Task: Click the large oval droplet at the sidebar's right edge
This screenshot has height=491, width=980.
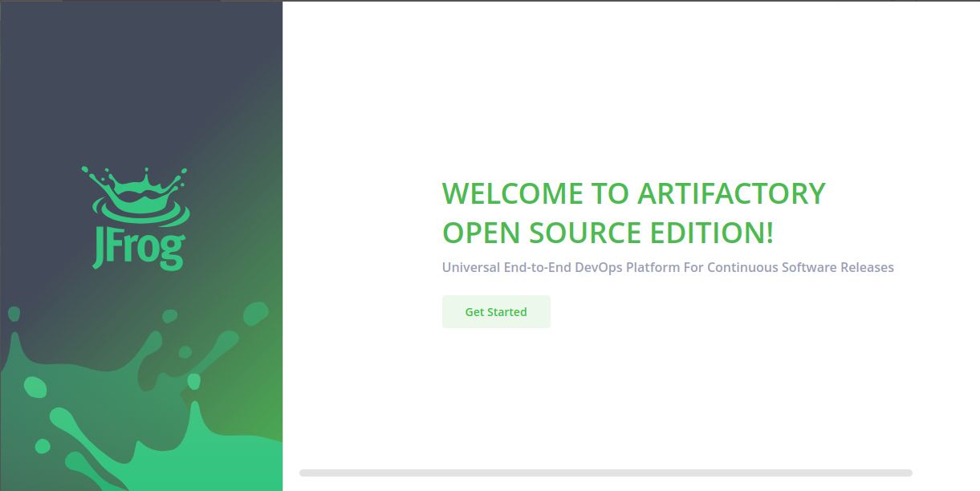Action: click(255, 314)
